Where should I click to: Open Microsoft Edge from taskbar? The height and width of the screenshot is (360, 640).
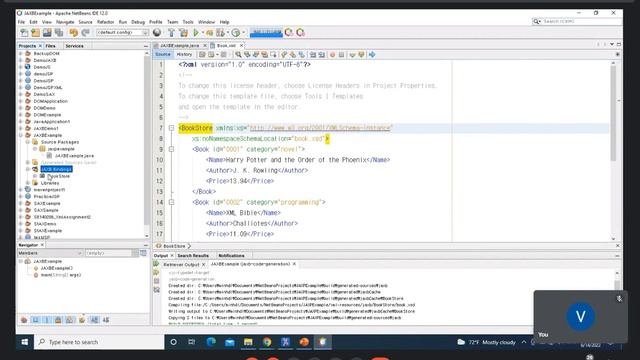click(211, 342)
